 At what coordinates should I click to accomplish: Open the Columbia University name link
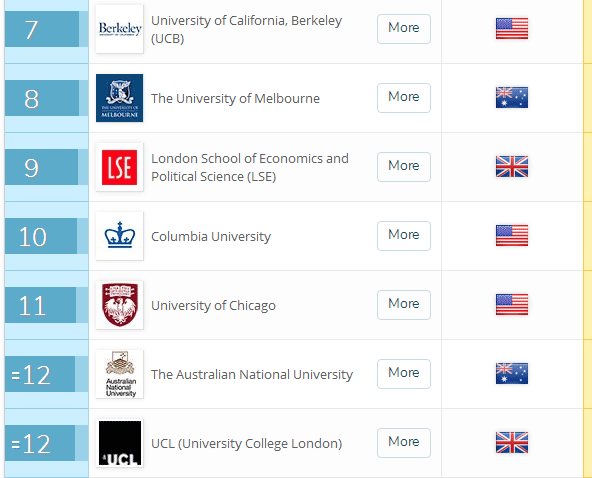(x=211, y=237)
